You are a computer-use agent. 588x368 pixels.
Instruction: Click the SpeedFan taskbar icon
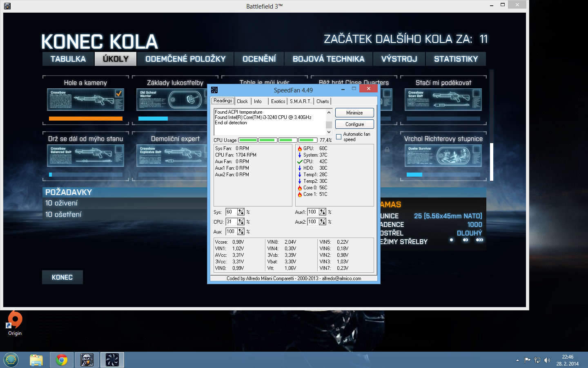coord(112,360)
